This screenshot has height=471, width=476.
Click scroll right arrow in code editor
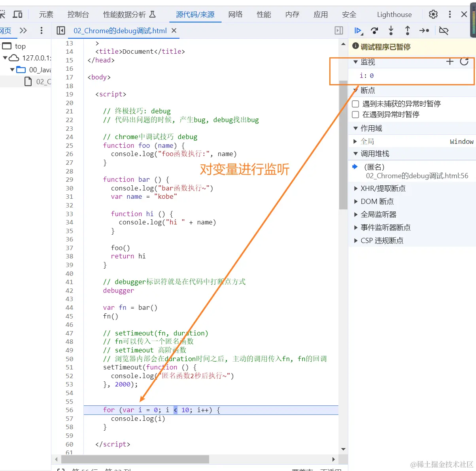tap(334, 459)
